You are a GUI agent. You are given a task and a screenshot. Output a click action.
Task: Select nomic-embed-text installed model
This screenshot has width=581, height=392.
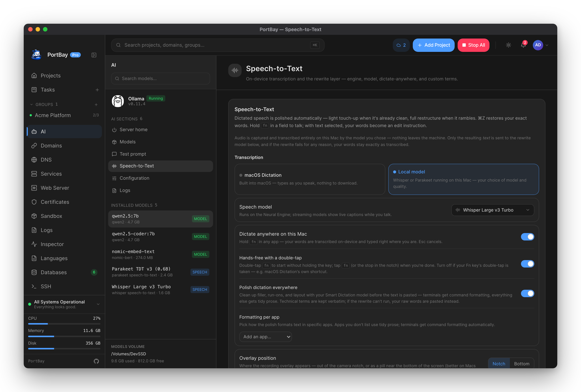[160, 254]
